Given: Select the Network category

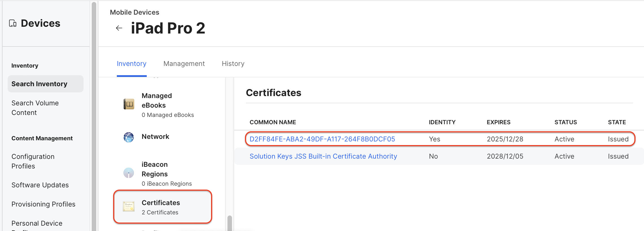Looking at the screenshot, I should coord(163,137).
